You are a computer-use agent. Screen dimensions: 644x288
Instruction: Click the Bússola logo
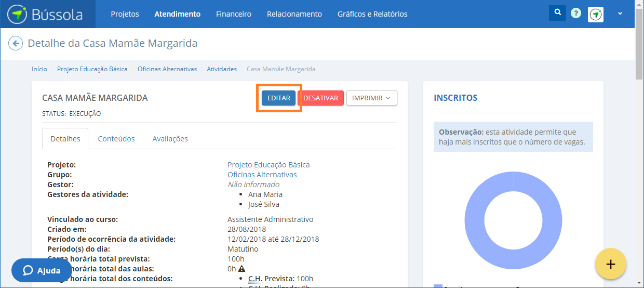point(45,14)
